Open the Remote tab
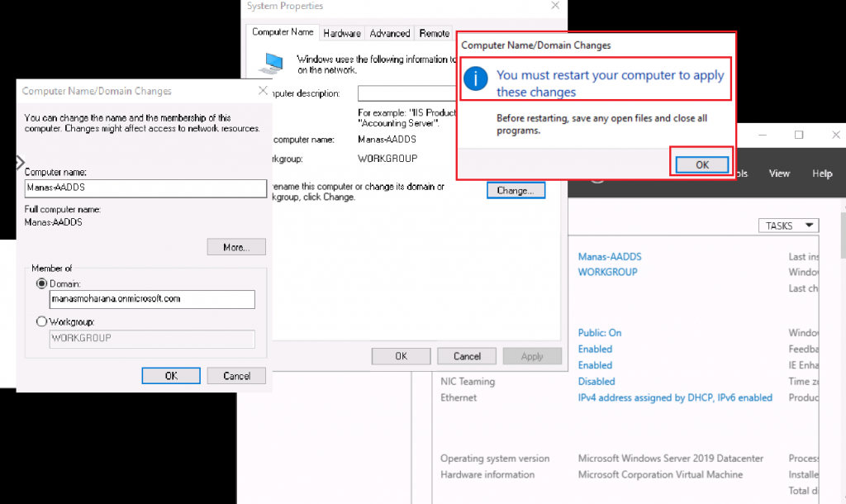Screen dimensions: 846x504 (434, 33)
